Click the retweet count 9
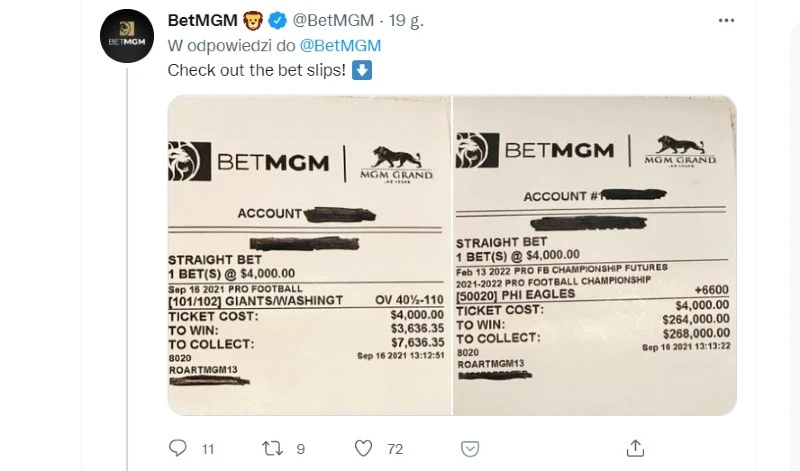Screen dimensions: 800x471 [x=301, y=447]
